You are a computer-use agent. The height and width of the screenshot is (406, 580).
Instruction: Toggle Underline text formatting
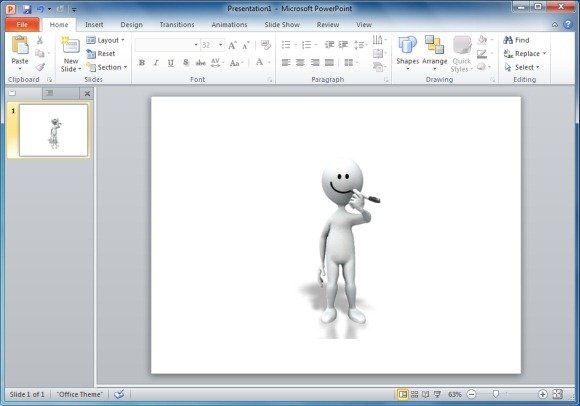point(171,63)
